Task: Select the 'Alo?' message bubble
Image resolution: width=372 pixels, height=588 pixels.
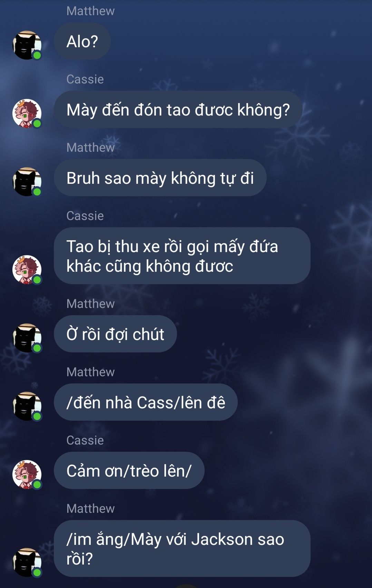Action: tap(82, 41)
